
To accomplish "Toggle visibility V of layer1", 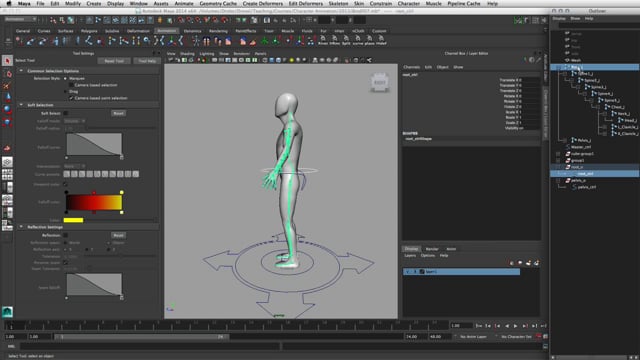I will [x=408, y=271].
